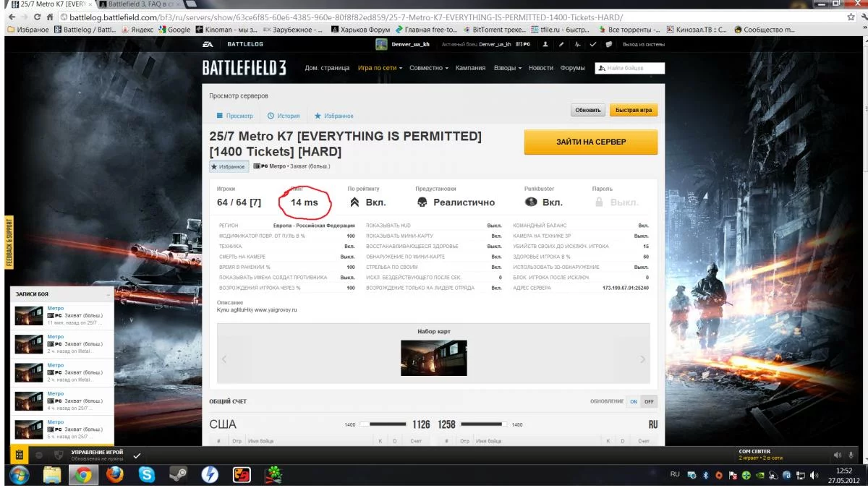Expand the Игра по сети menu
Screen dimensions: 868x488
pyautogui.click(x=380, y=68)
